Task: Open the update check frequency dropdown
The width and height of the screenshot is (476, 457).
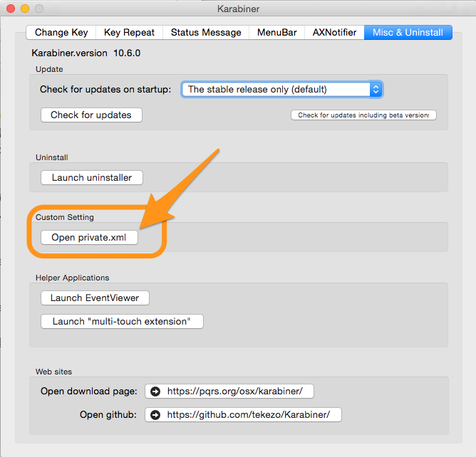Action: [x=282, y=89]
